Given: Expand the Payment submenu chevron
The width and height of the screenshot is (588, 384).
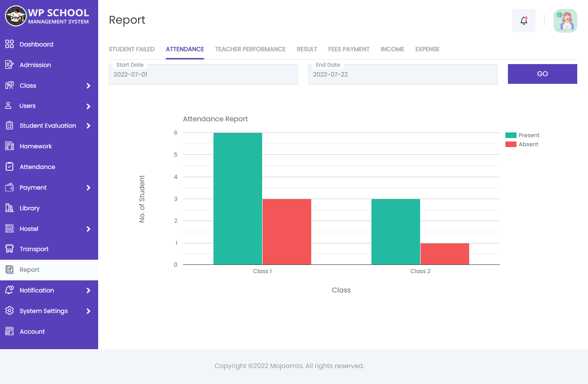Looking at the screenshot, I should click(88, 187).
